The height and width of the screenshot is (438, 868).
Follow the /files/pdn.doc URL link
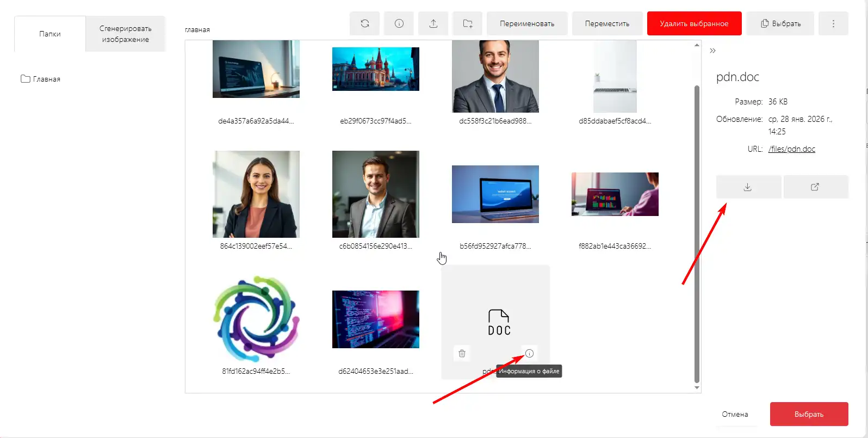pos(791,149)
